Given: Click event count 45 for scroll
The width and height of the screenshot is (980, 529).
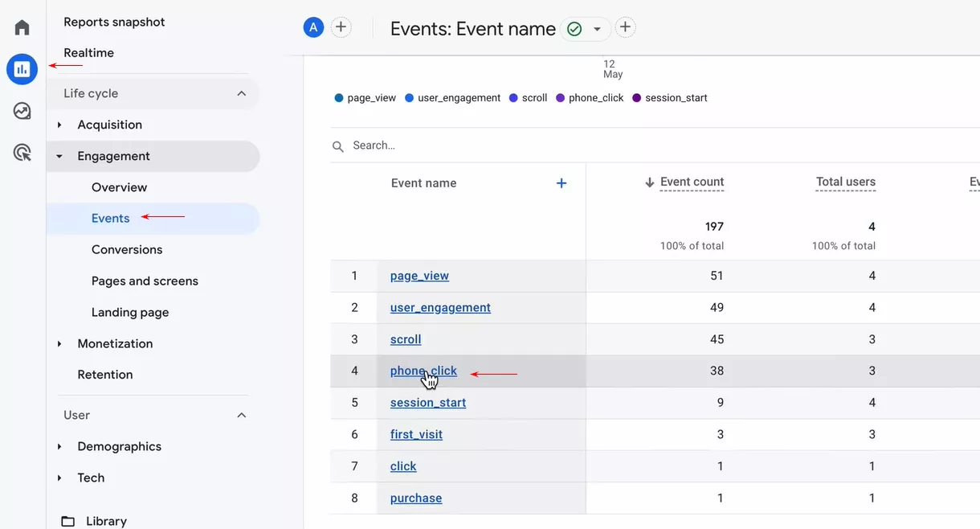Looking at the screenshot, I should click(717, 339).
